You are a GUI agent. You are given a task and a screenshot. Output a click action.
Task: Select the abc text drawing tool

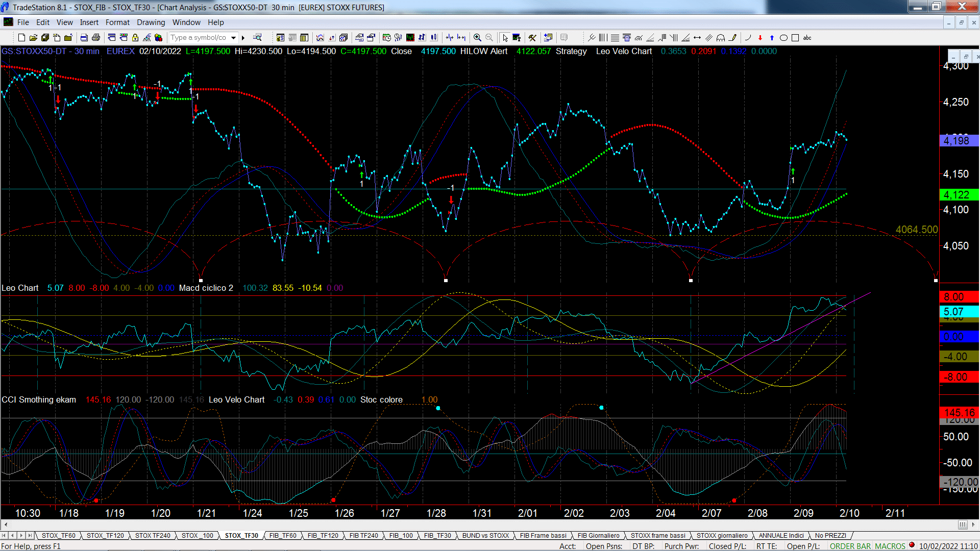[x=807, y=38]
